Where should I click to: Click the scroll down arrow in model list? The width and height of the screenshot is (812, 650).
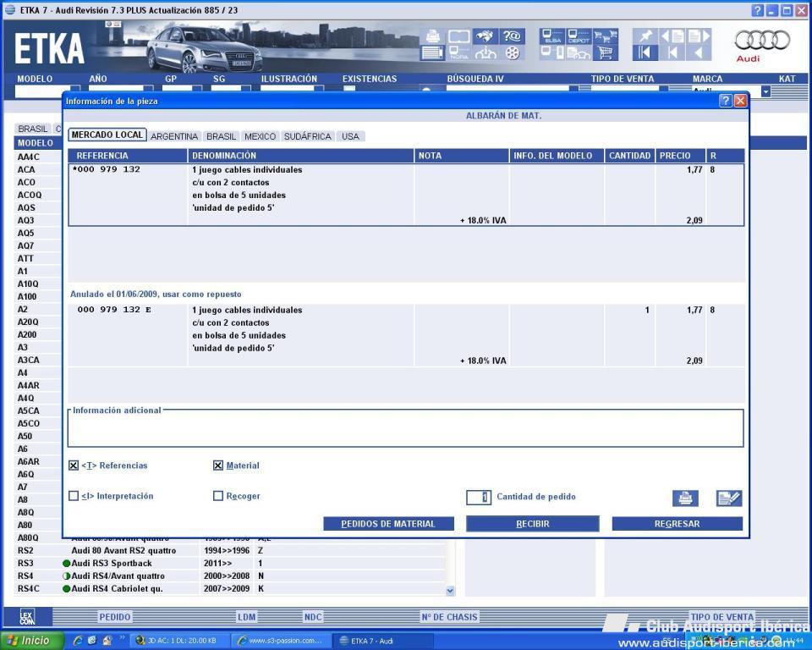(450, 591)
